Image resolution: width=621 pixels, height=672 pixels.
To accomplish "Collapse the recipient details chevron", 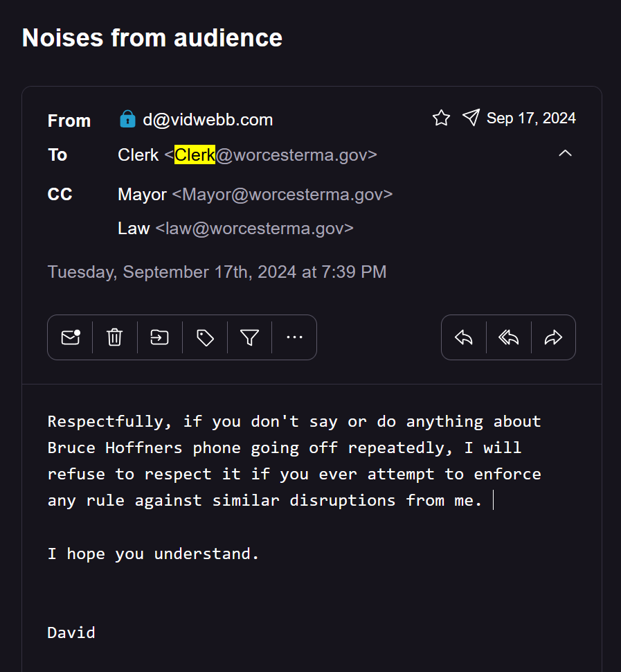I will [565, 153].
